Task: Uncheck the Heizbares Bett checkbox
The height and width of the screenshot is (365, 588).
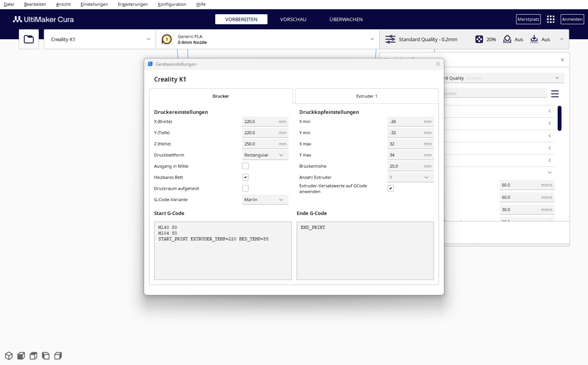Action: point(245,177)
